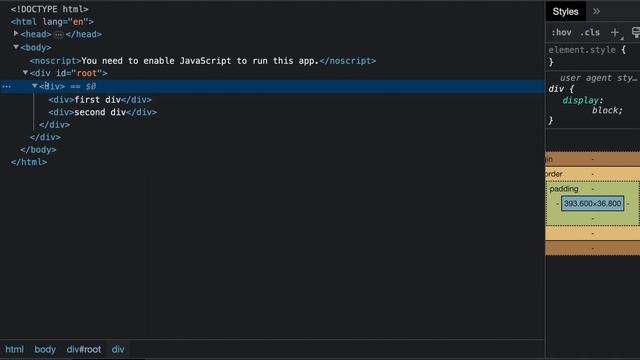This screenshot has width=640, height=360.
Task: Show more sidebar tabs chevron
Action: [x=596, y=11]
